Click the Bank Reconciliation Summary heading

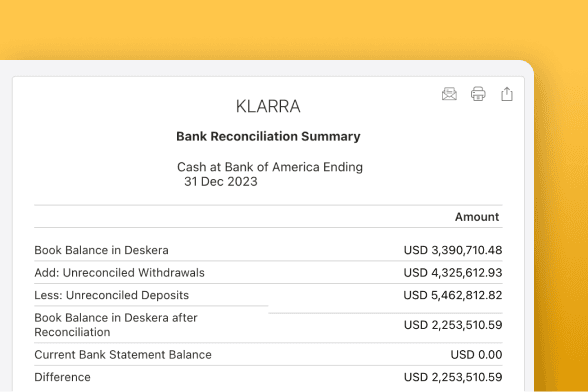pyautogui.click(x=268, y=136)
